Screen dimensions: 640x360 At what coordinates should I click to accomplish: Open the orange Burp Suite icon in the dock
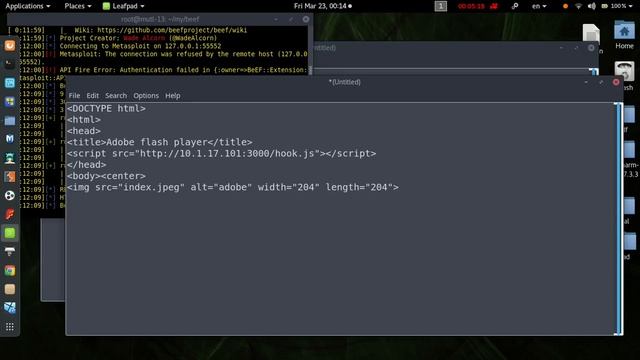tap(10, 176)
